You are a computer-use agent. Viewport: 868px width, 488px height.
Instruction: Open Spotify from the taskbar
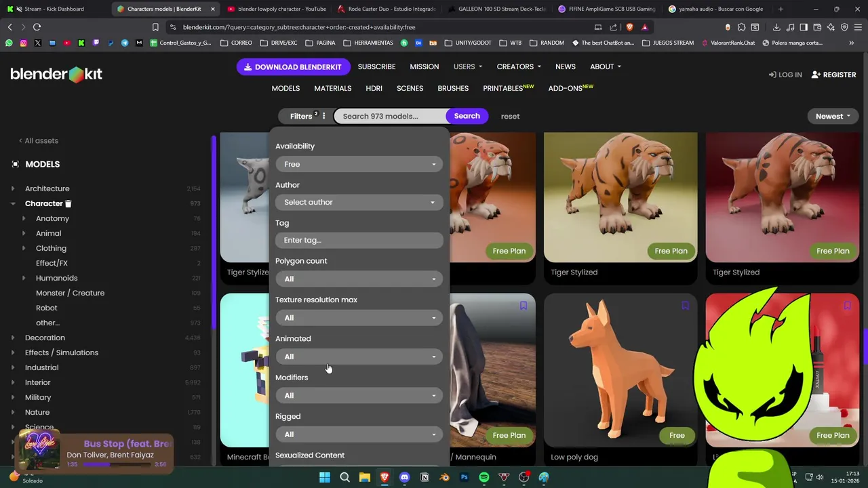[x=484, y=477]
